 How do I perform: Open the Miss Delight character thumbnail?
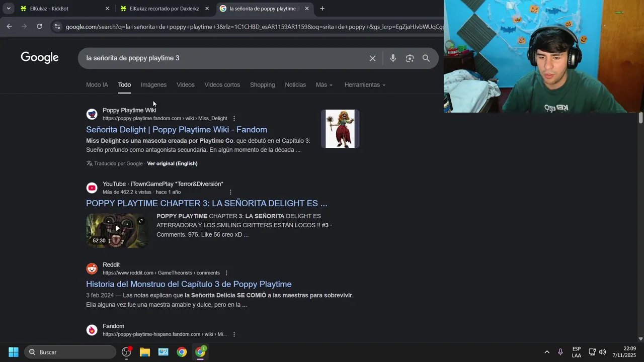[x=340, y=129]
